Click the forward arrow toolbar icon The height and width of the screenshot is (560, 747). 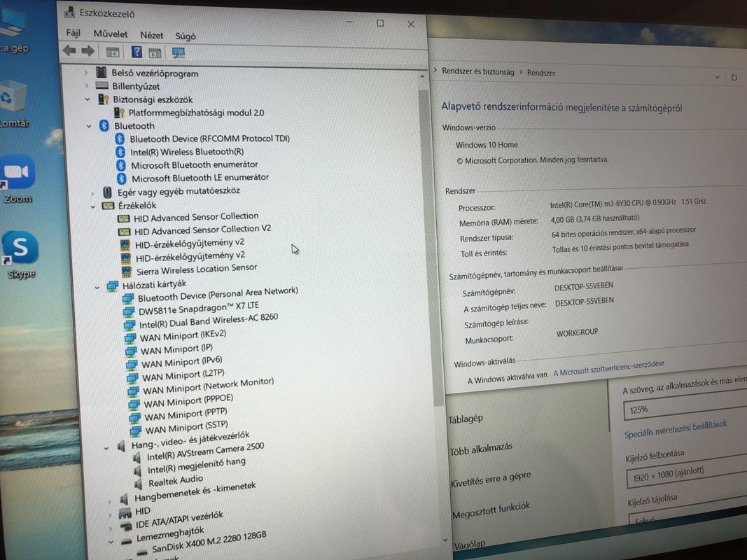[x=88, y=51]
